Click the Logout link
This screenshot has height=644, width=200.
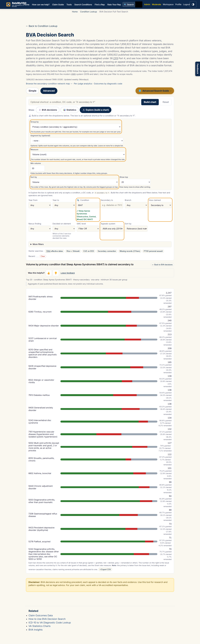click(x=186, y=4)
